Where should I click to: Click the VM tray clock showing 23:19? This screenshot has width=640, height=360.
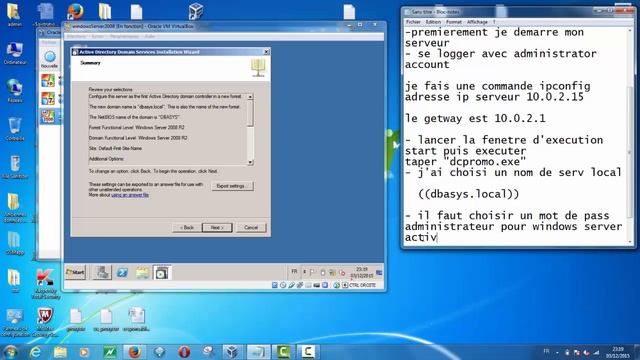[362, 272]
